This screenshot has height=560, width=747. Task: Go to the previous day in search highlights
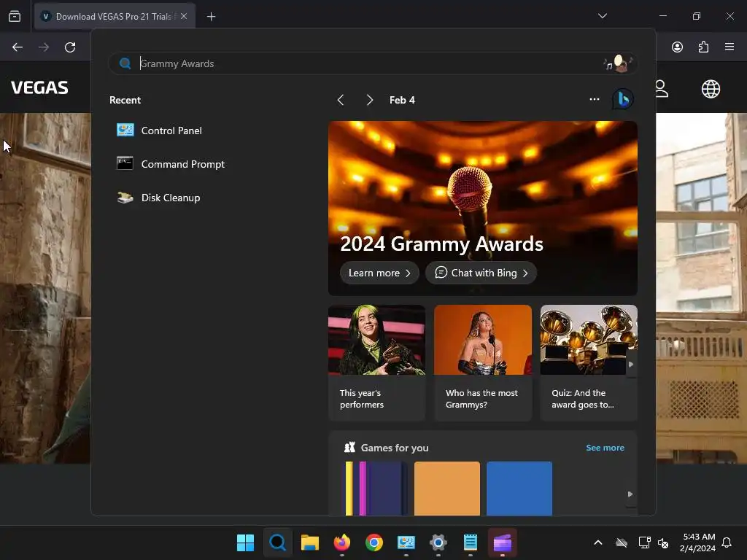[341, 100]
